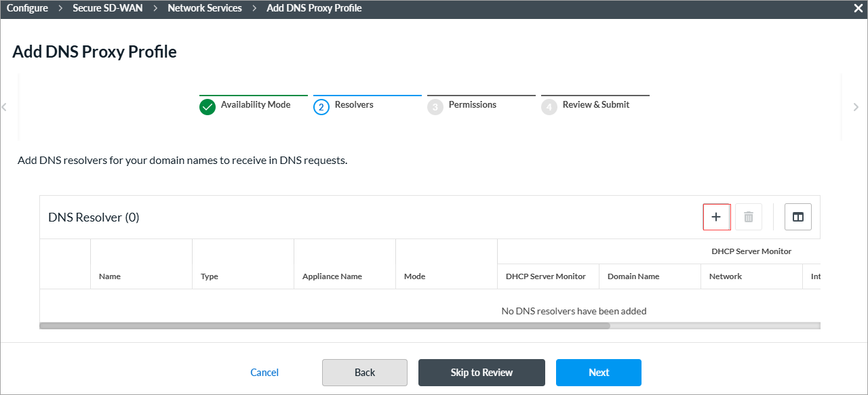Click the Network column header
Screen dimensions: 868x395
coord(726,276)
